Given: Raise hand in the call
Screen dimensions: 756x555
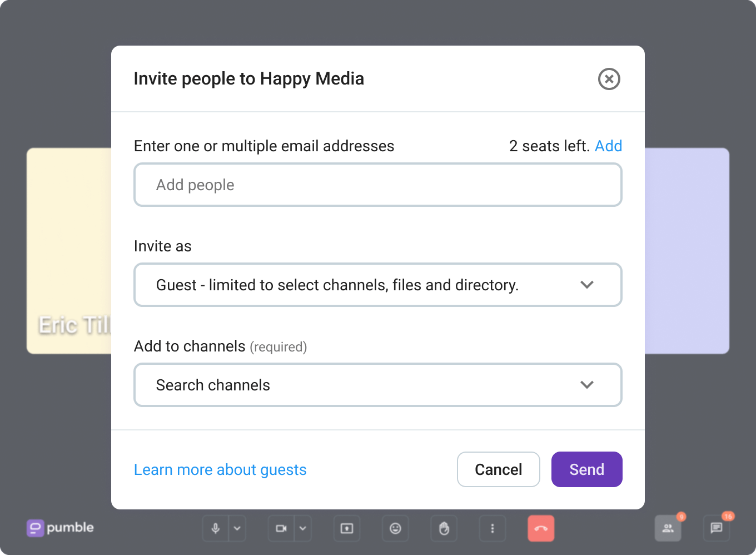Looking at the screenshot, I should point(444,528).
